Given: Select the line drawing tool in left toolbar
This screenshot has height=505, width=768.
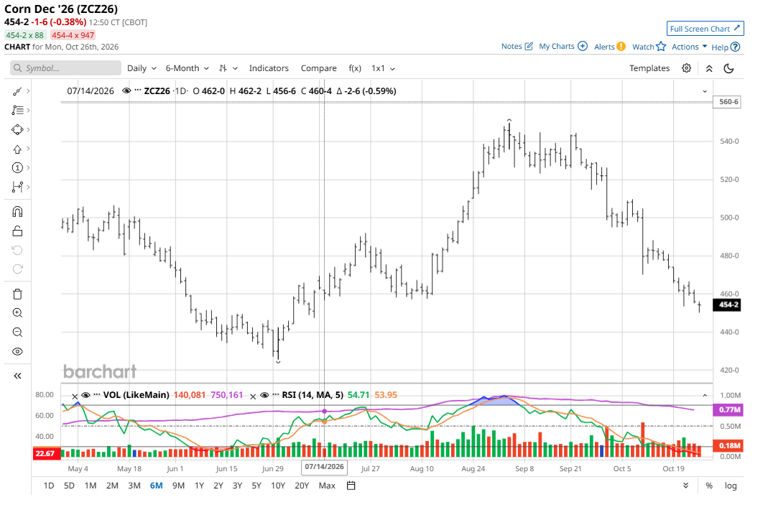Looking at the screenshot, I should coord(17,91).
